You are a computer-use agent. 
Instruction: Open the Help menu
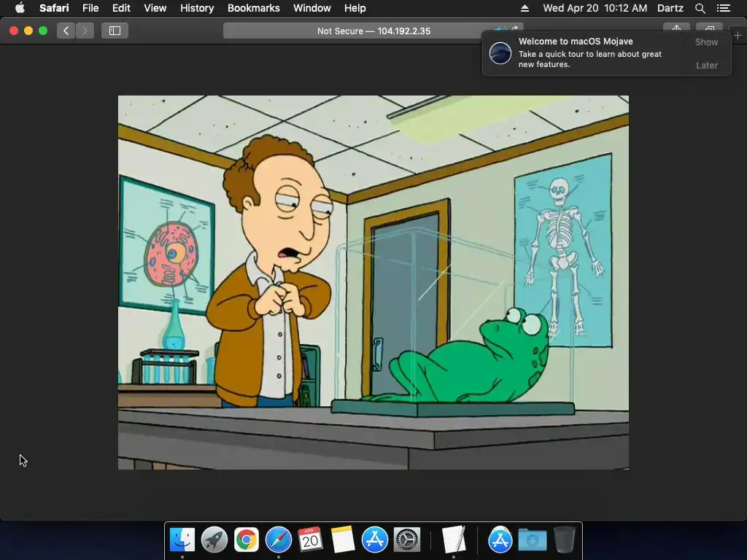click(355, 8)
